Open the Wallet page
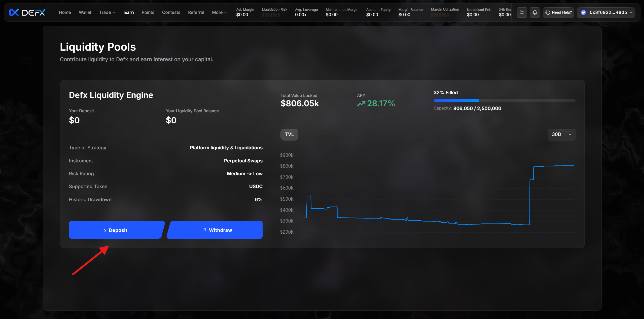The image size is (644, 319). [85, 12]
